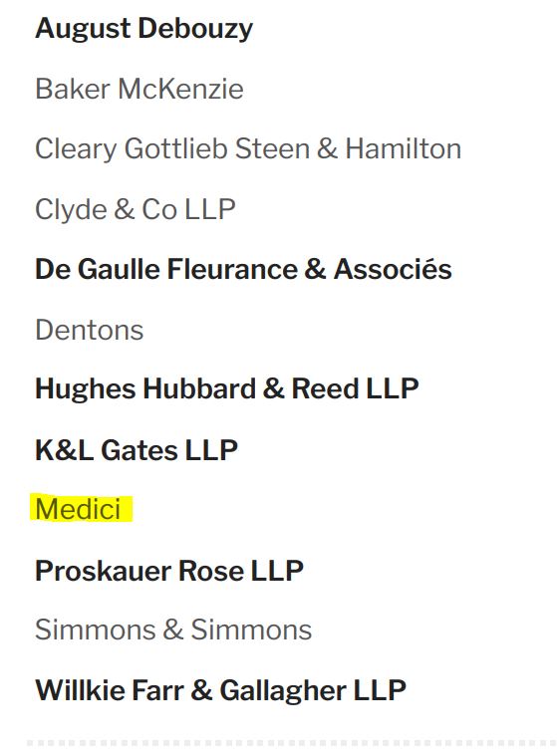This screenshot has height=756, width=557.
Task: Open the Proskauer Rose LLP listing
Action: tap(169, 571)
